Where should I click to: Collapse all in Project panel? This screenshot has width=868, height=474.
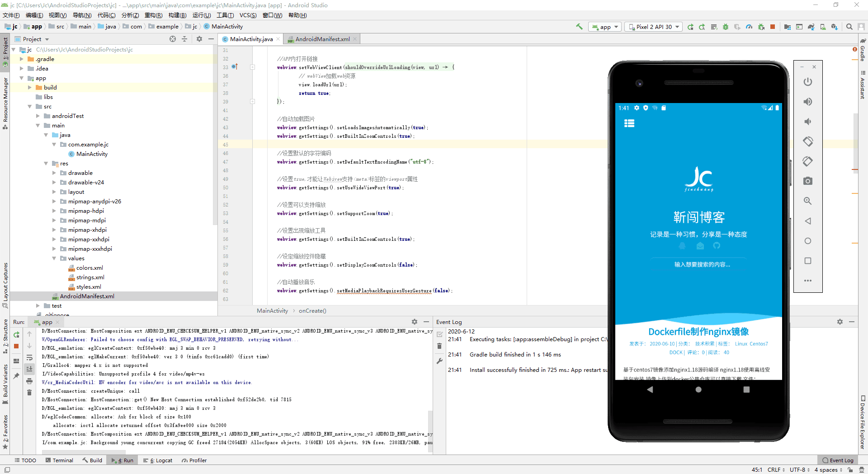pos(184,39)
